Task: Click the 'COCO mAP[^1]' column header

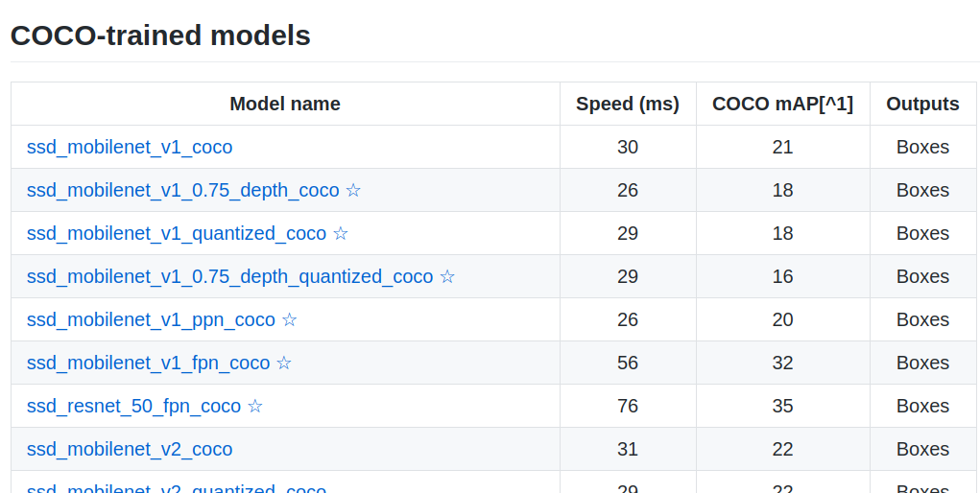Action: click(782, 104)
